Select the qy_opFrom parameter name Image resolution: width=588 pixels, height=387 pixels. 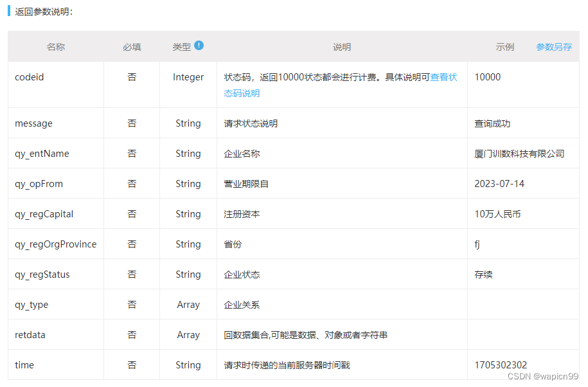[x=39, y=184]
